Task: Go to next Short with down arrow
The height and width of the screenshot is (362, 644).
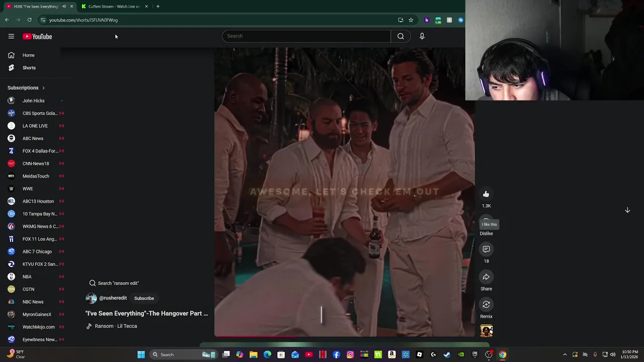Action: pos(627,210)
